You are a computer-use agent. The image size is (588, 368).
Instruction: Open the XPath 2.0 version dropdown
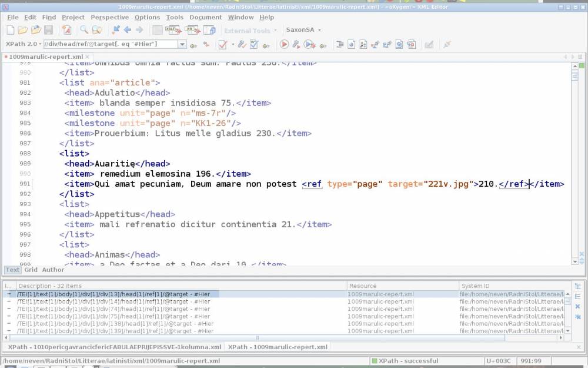tap(23, 44)
